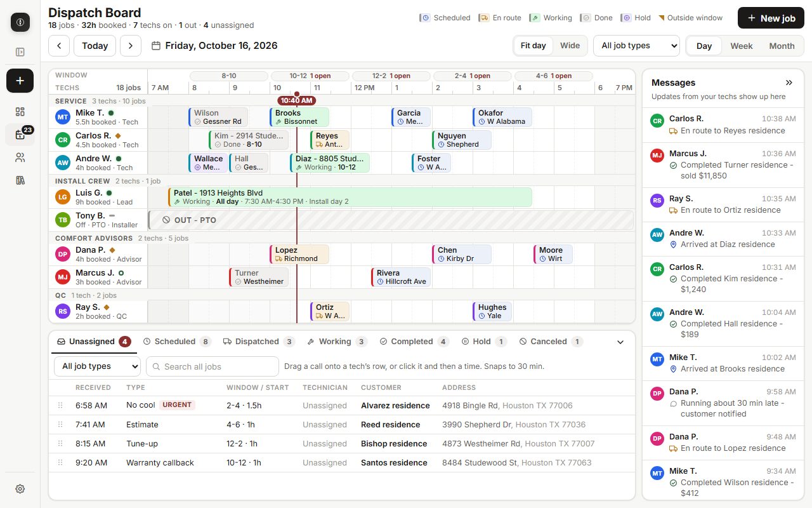This screenshot has height=508, width=812.
Task: Open the technicians people icon in sidebar
Action: [x=20, y=157]
